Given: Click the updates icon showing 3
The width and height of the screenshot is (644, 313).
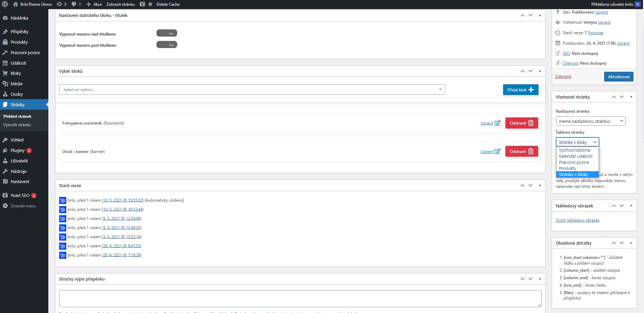Looking at the screenshot, I should click(x=59, y=4).
